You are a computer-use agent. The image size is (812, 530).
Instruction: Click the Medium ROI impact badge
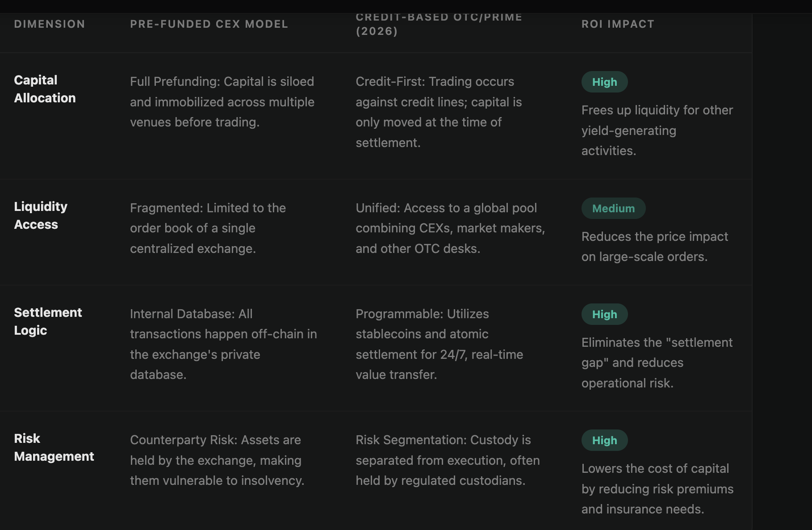pos(613,209)
